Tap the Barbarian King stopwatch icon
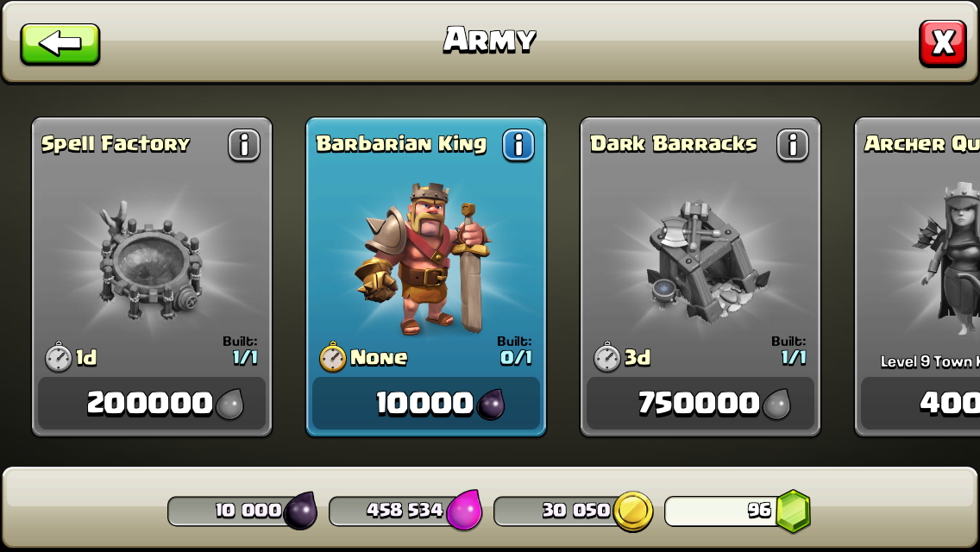 (332, 357)
